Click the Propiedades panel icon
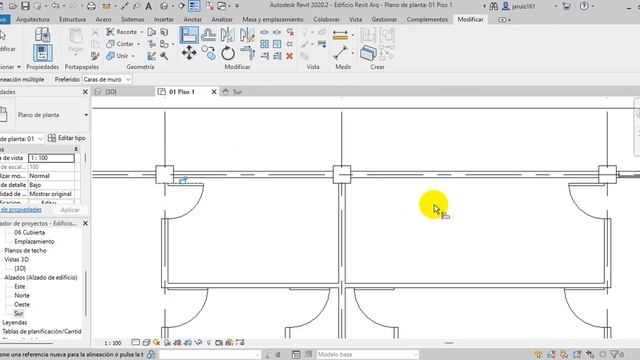 point(42,53)
